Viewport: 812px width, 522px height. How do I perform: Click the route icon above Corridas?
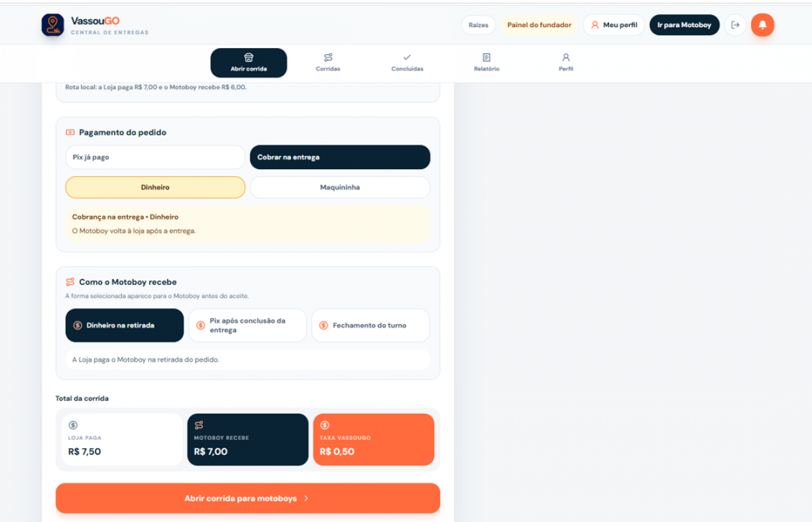pos(328,58)
